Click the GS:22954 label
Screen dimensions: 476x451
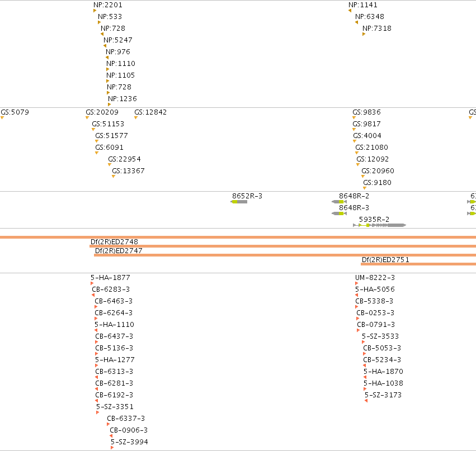pos(125,159)
